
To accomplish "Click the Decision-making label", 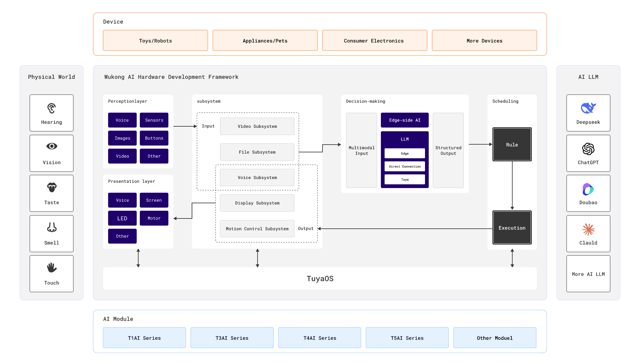I will point(366,101).
